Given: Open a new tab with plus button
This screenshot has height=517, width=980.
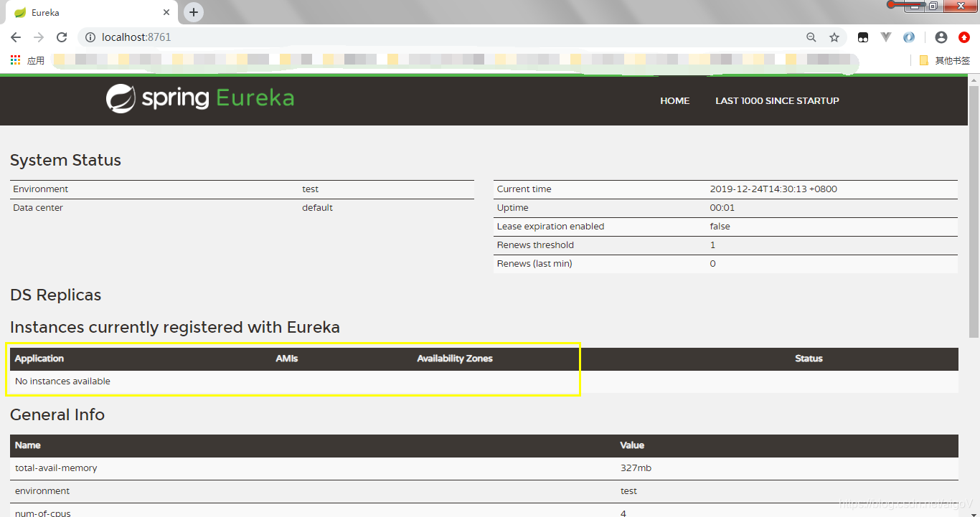Looking at the screenshot, I should tap(194, 12).
